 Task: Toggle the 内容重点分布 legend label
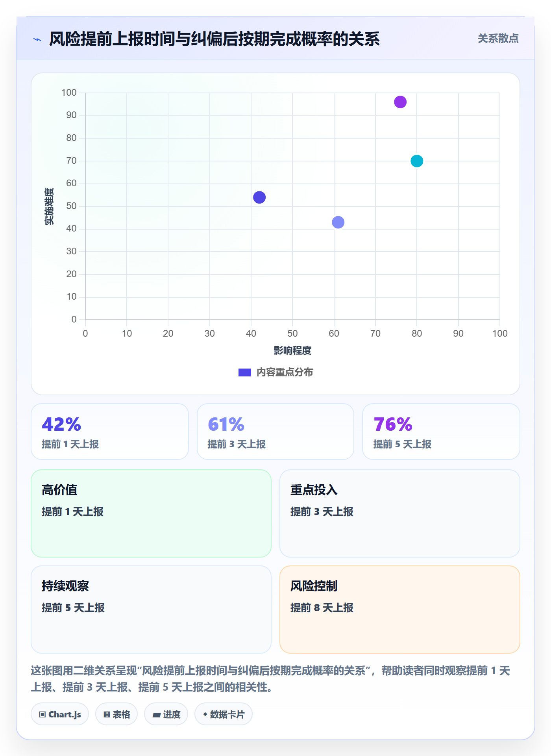click(285, 372)
